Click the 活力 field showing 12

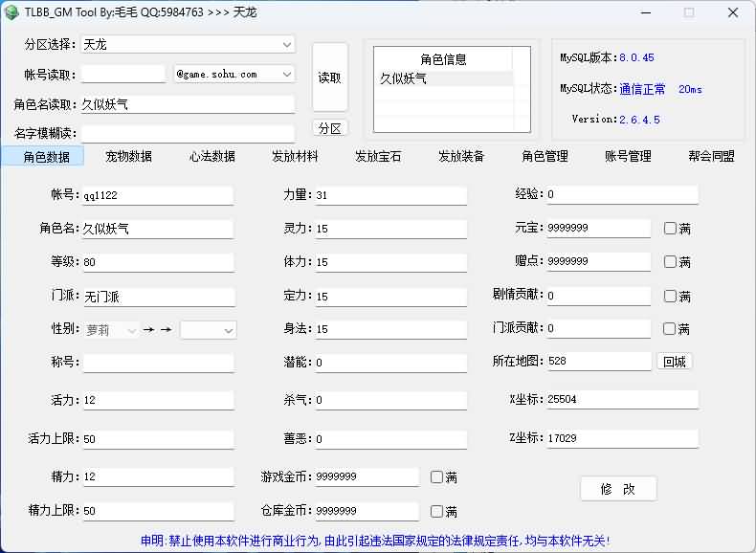(158, 400)
